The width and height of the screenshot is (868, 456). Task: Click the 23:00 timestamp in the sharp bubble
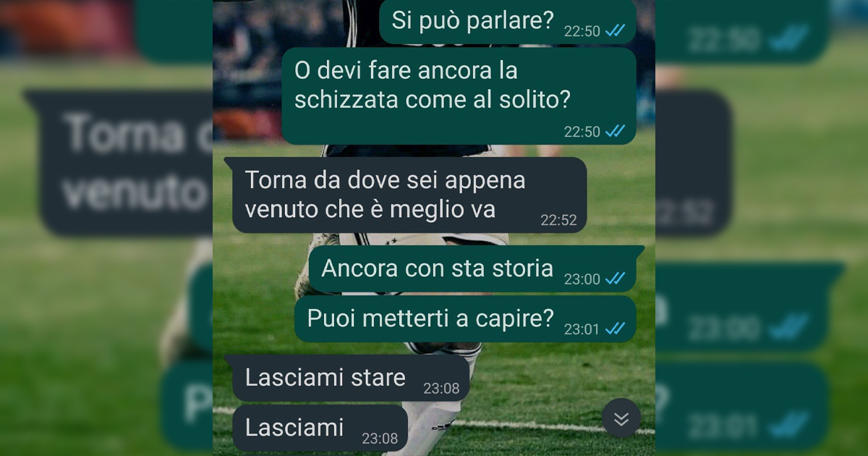click(582, 279)
